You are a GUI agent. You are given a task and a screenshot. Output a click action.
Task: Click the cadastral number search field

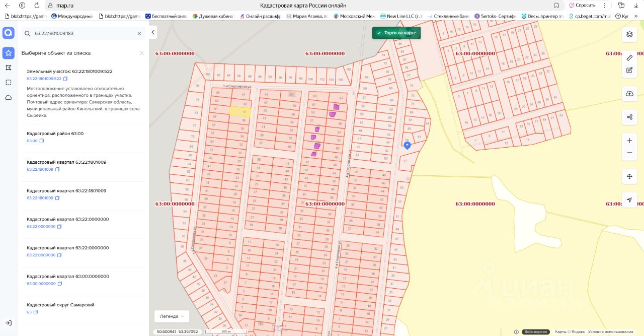83,34
